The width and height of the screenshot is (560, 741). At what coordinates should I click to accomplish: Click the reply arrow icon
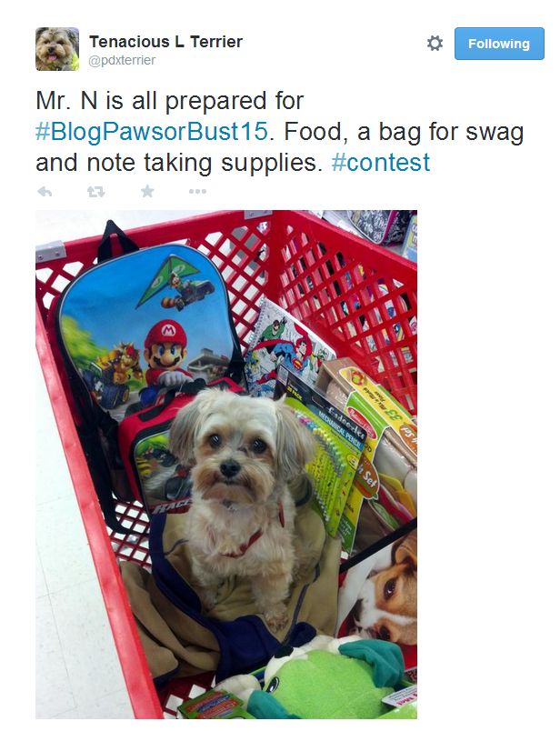click(45, 192)
